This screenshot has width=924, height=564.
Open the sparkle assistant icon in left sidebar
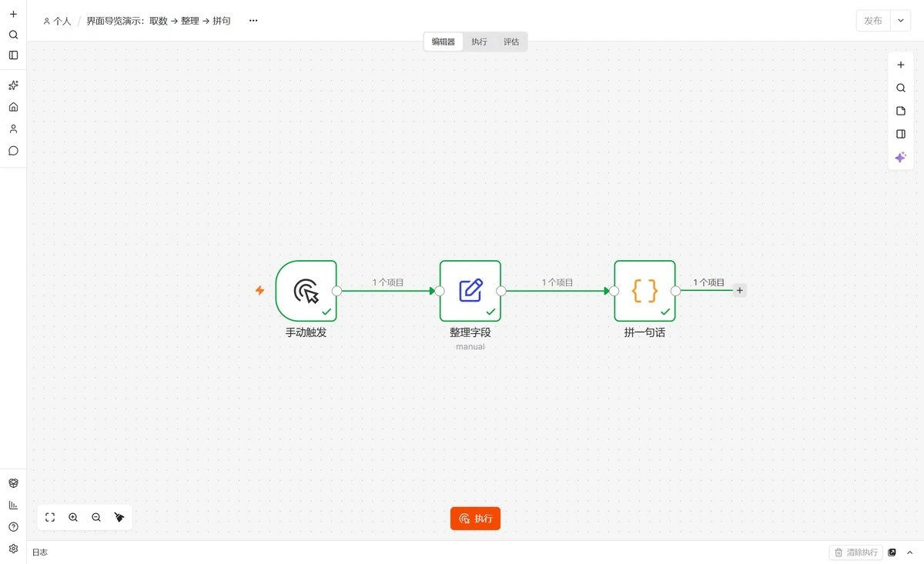(13, 85)
